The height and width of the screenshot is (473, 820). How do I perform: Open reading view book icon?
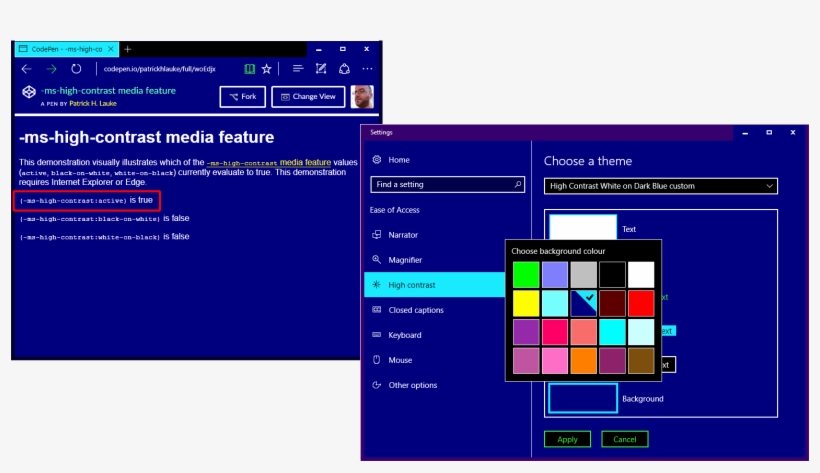click(249, 69)
